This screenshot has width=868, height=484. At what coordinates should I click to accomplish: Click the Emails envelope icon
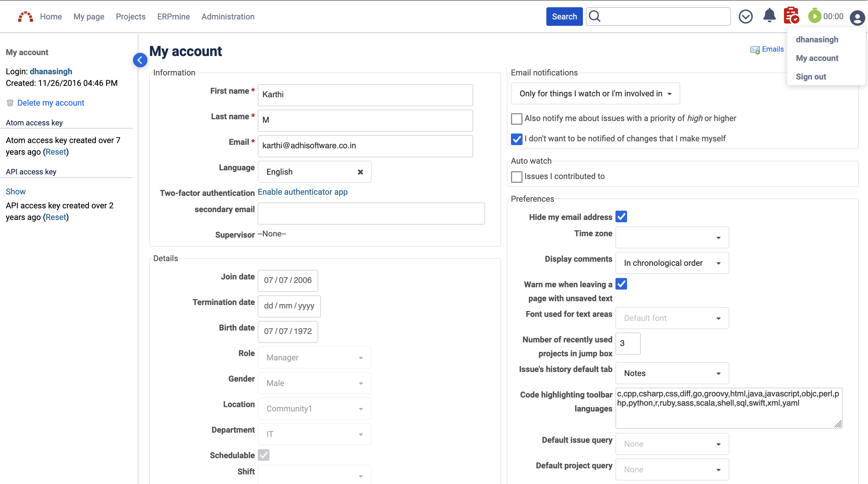[x=755, y=50]
